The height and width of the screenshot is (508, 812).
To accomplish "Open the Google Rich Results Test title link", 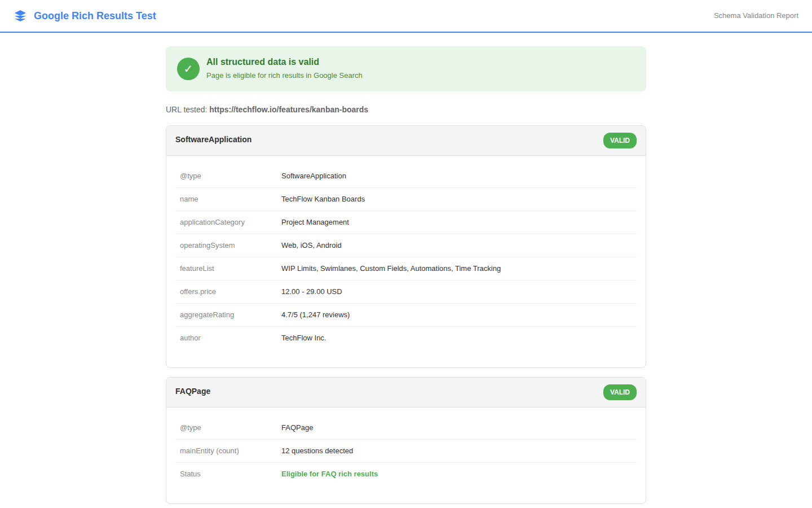I will click(95, 16).
